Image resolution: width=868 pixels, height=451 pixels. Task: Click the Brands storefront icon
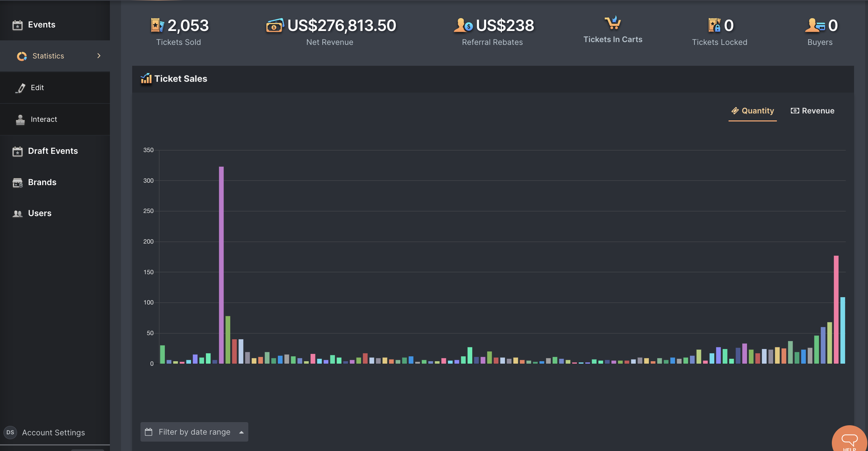17,182
